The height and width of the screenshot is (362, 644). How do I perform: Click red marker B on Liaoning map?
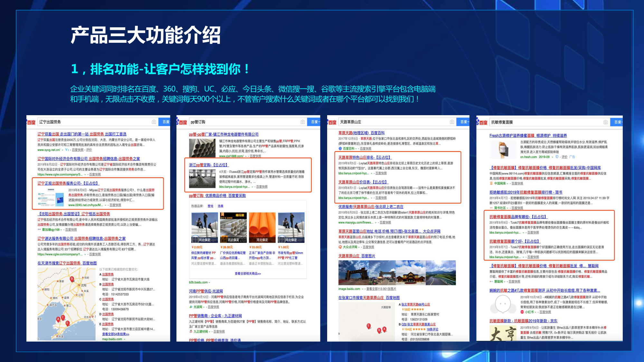coord(72,279)
